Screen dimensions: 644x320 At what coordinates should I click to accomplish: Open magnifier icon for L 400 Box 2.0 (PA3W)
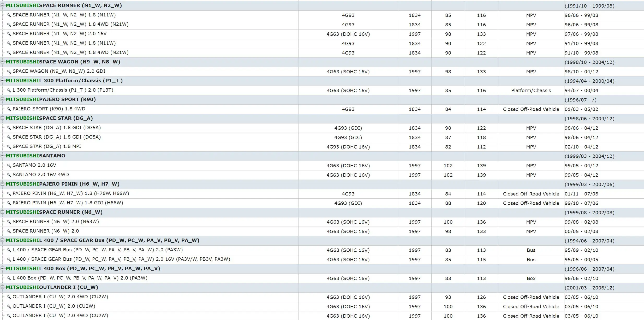pyautogui.click(x=9, y=278)
